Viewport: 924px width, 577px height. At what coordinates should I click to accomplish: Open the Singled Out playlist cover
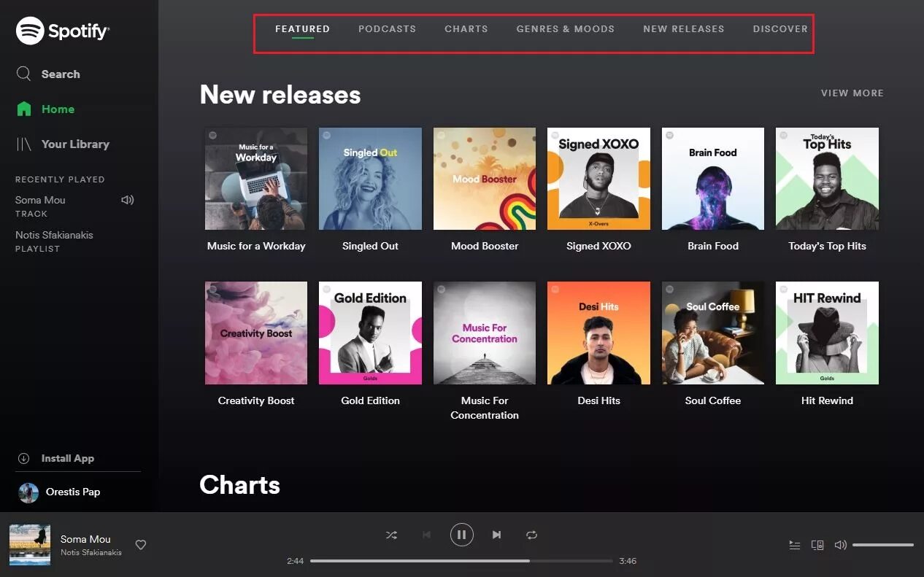click(370, 179)
